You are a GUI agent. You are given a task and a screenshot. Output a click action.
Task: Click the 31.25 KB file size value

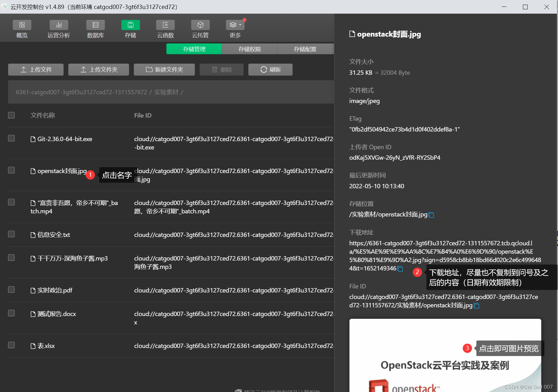(361, 73)
